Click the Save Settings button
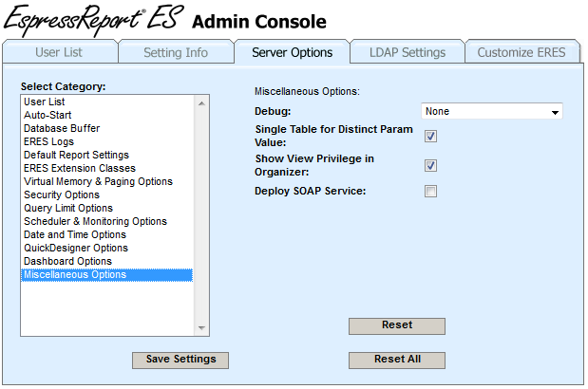 click(x=180, y=361)
